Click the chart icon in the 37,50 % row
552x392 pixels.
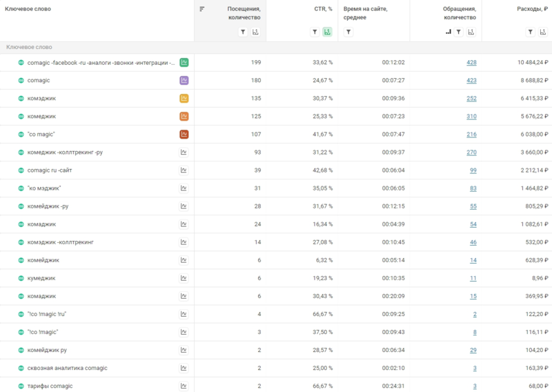click(184, 332)
